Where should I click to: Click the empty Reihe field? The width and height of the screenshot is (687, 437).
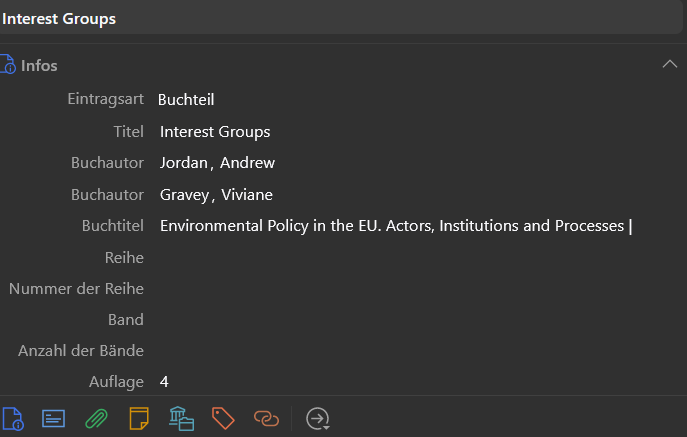point(400,257)
